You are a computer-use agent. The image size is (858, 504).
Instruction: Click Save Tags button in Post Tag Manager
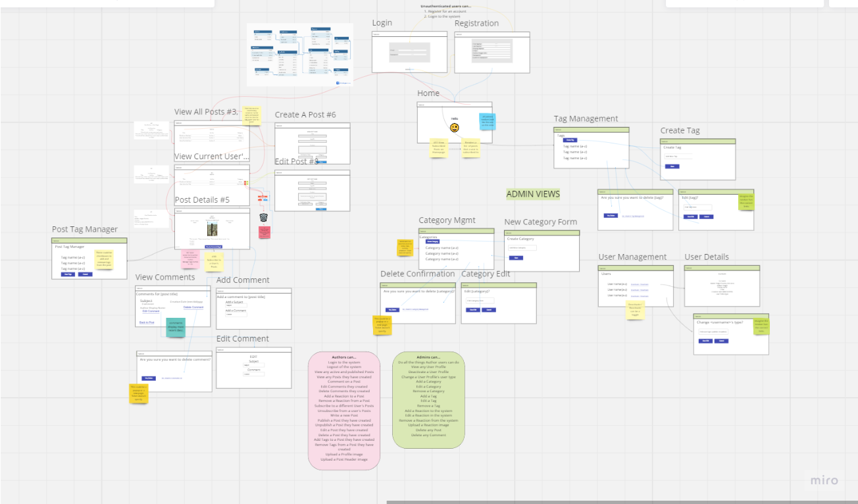tap(68, 274)
